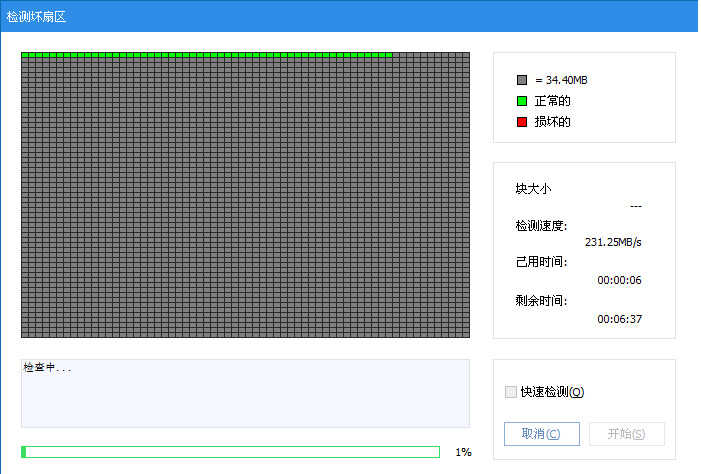This screenshot has width=701, height=474.
Task: Click the 块大小 label
Action: click(533, 189)
